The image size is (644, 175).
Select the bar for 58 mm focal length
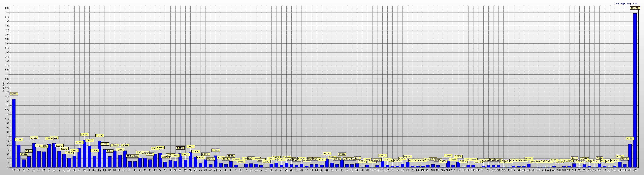215,161
